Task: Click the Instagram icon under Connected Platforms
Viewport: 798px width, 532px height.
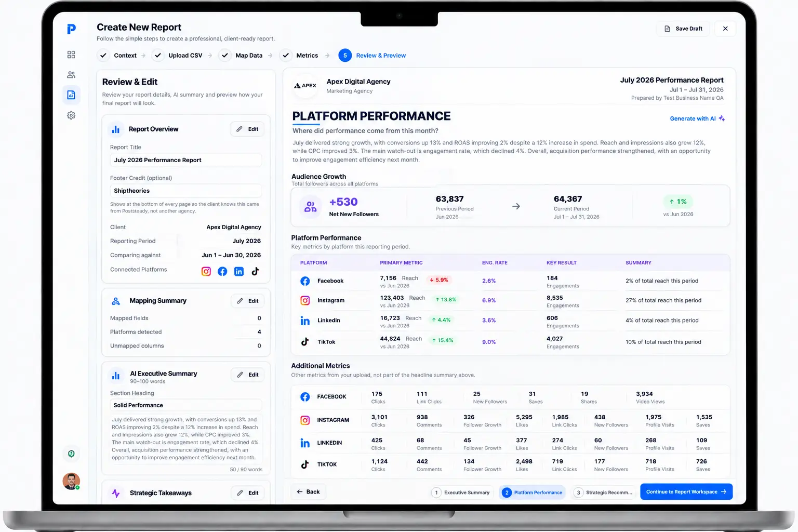Action: click(x=206, y=271)
